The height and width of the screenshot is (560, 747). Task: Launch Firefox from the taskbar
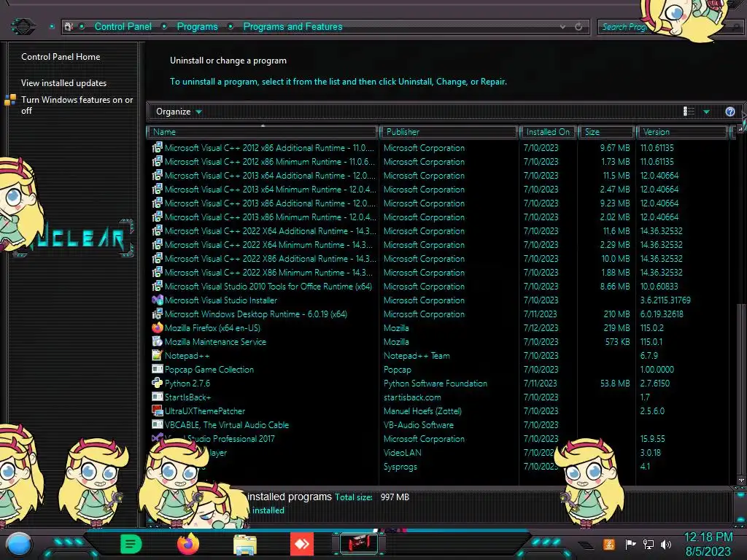(188, 544)
